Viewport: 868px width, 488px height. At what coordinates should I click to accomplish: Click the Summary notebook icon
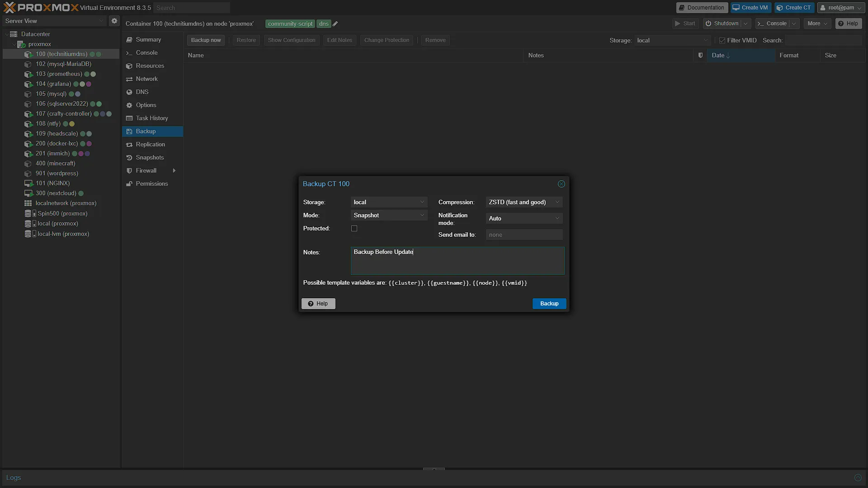tap(129, 40)
